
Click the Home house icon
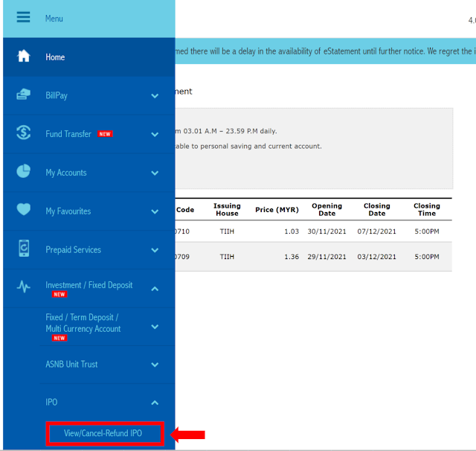23,56
